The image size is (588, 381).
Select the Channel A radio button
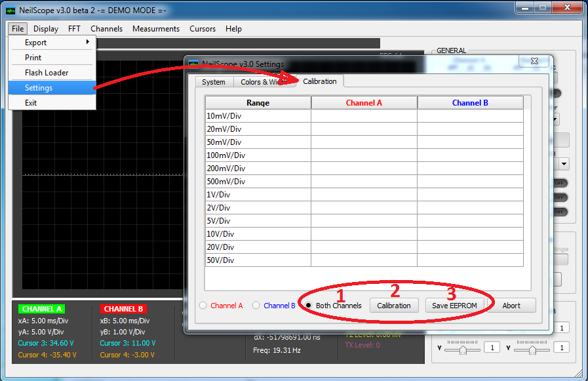[203, 306]
